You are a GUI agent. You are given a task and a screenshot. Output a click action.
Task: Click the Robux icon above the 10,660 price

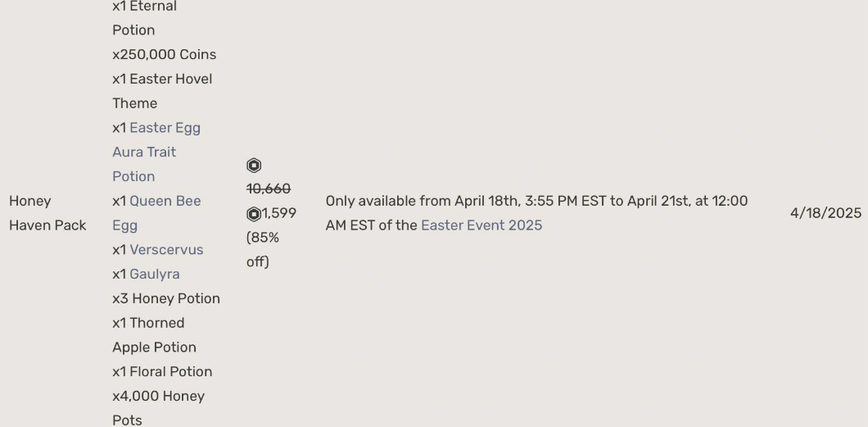[x=254, y=166]
